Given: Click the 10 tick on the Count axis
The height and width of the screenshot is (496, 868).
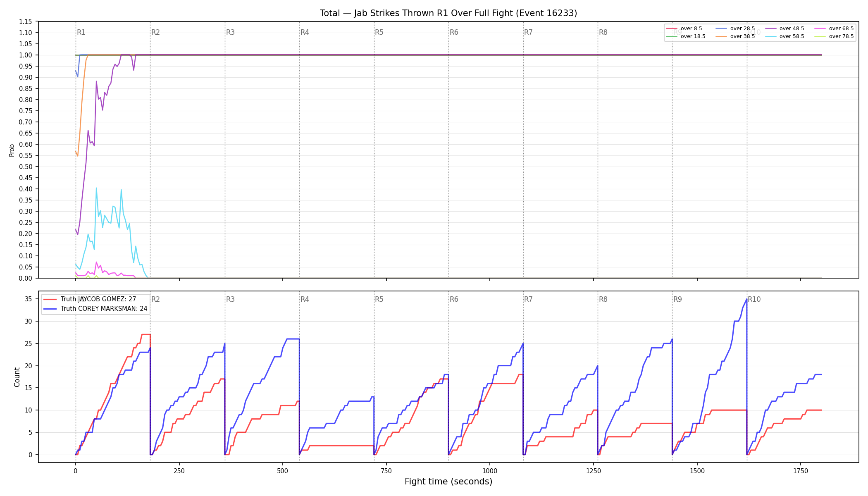Looking at the screenshot, I should [29, 410].
